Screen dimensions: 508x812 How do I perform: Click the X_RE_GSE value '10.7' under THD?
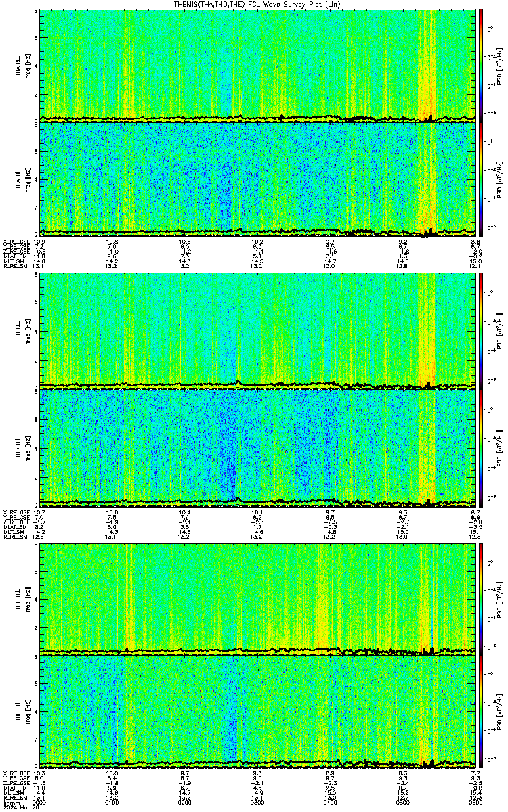coord(39,512)
